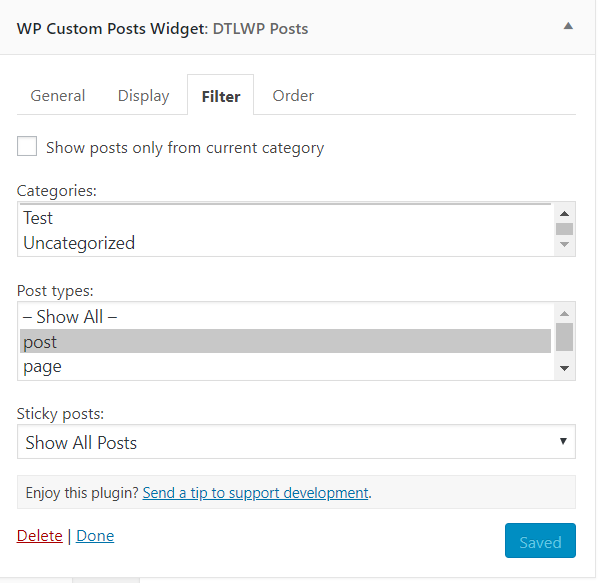Select the Filter tab
599x583 pixels.
click(x=221, y=96)
